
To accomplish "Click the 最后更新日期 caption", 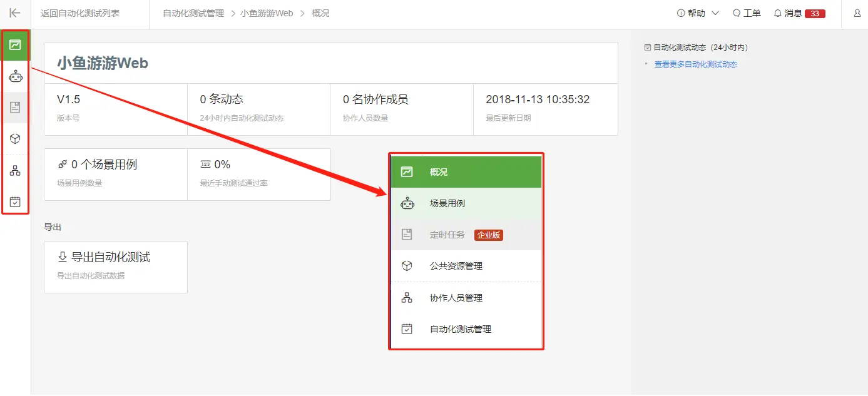I will pos(508,118).
